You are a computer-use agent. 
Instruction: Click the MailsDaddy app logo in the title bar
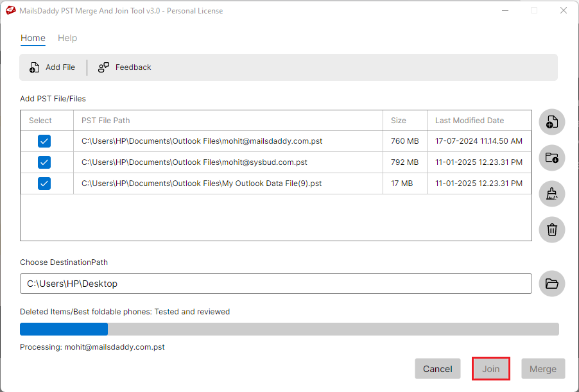[11, 10]
